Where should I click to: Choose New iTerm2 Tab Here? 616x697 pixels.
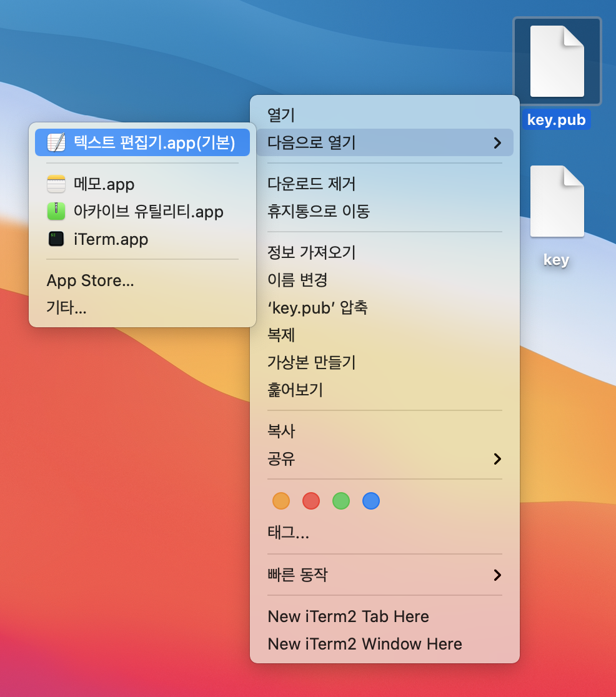coord(385,616)
